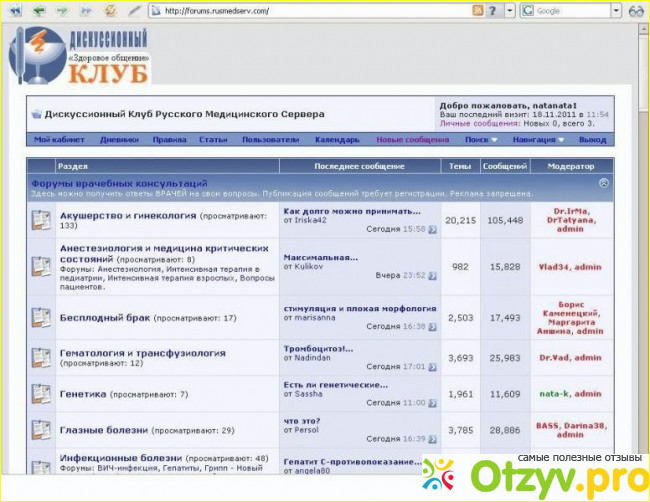
Task: Open the Google search engine dropdown
Action: 526,10
